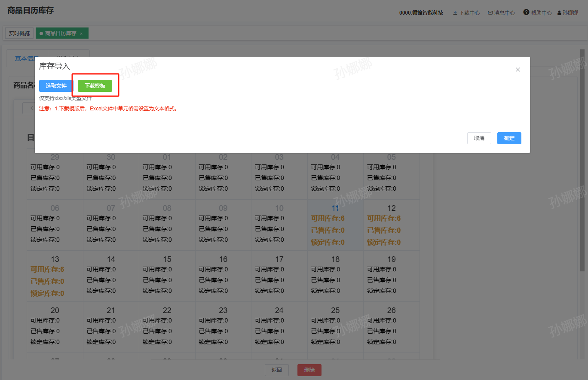Click the 返回 button at the bottom
Viewport: 588px width, 380px height.
[x=276, y=370]
